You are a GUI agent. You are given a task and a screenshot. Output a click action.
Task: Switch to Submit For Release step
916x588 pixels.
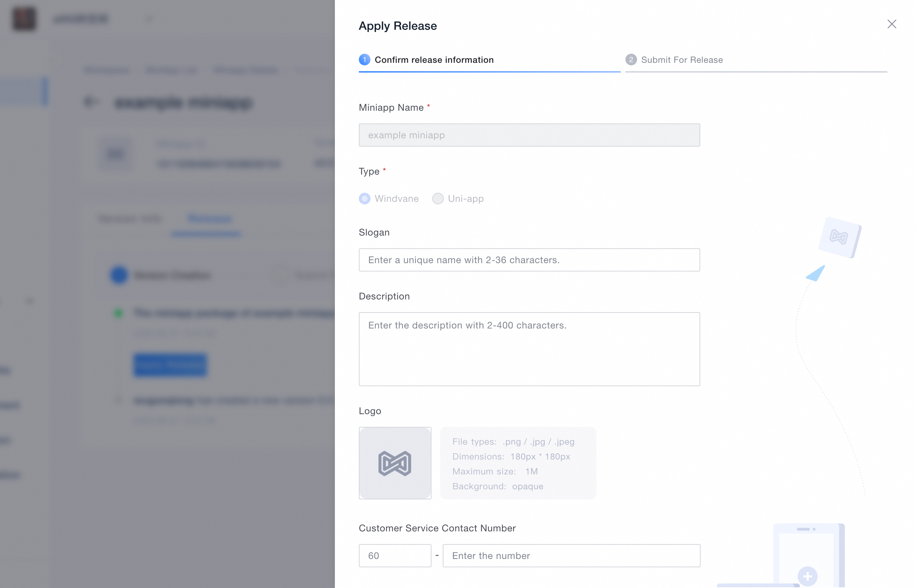pyautogui.click(x=681, y=60)
